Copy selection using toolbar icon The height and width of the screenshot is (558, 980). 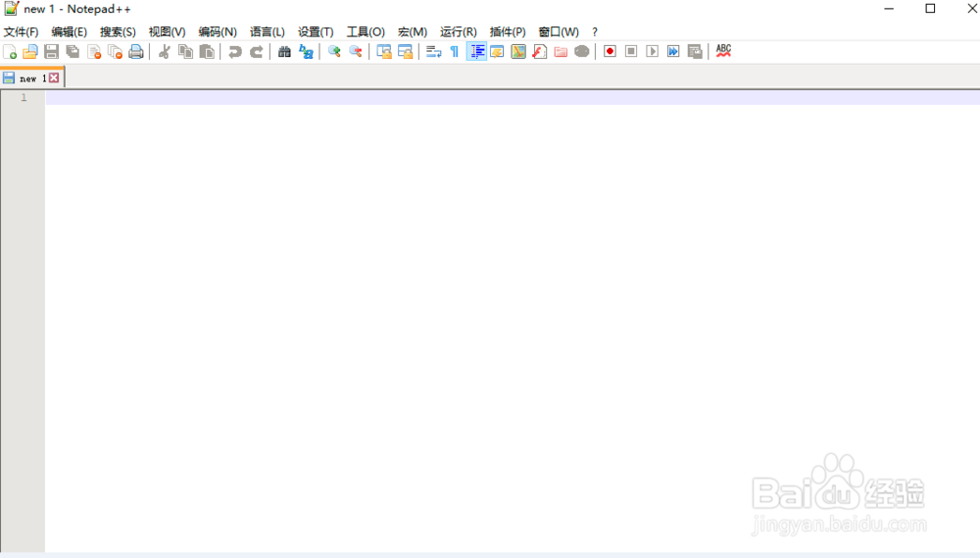185,52
